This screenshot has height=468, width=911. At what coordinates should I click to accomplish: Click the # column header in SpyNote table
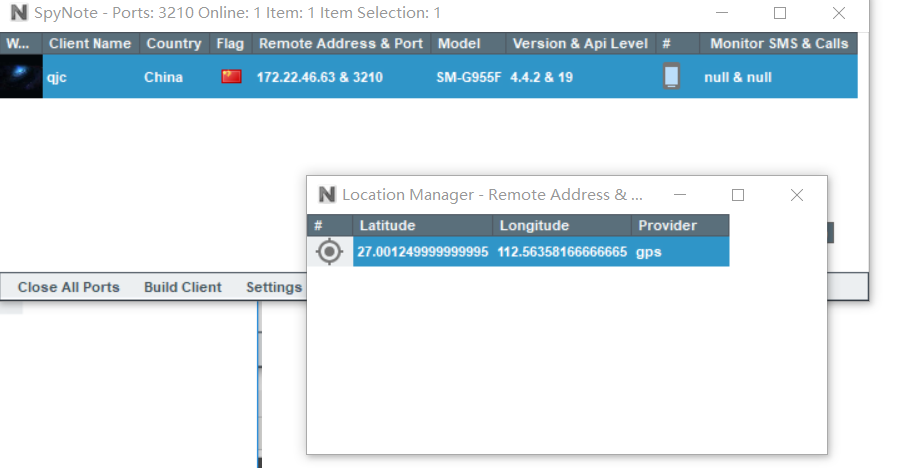[x=677, y=44]
